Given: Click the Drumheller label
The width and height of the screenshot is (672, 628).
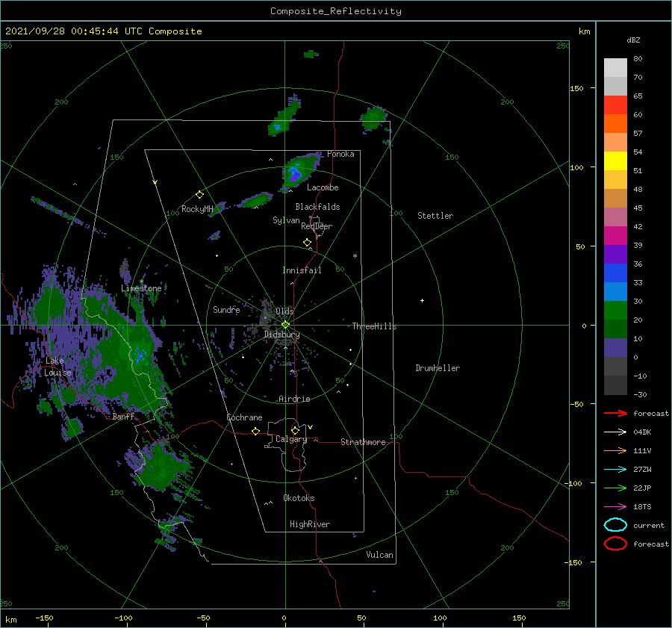Looking at the screenshot, I should tap(438, 368).
